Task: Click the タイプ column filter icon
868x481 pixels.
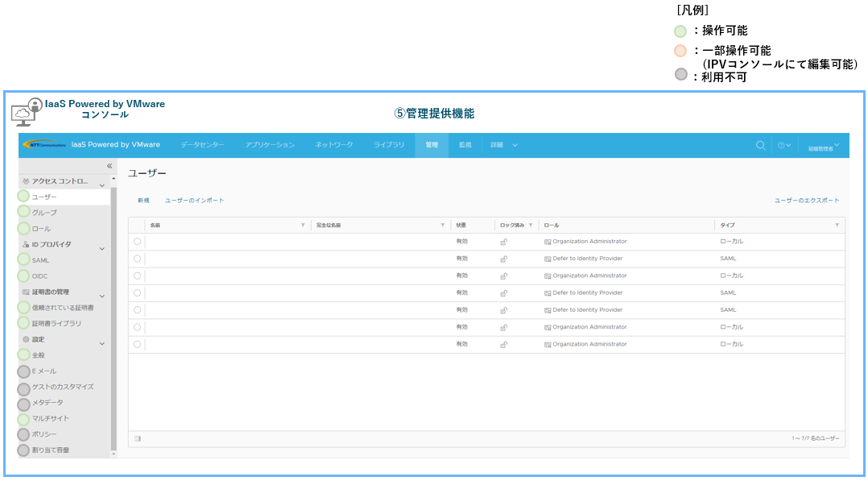Action: coord(837,226)
